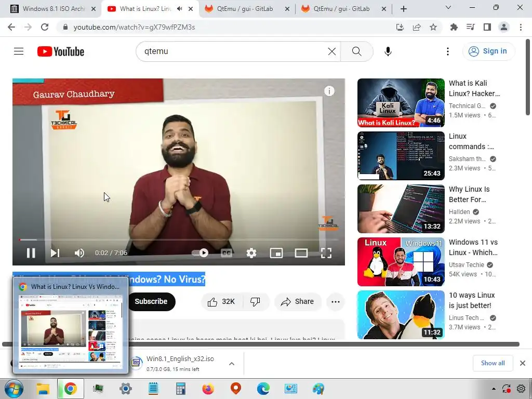Open a new browser tab
Screen dimensions: 532x399
403,9
